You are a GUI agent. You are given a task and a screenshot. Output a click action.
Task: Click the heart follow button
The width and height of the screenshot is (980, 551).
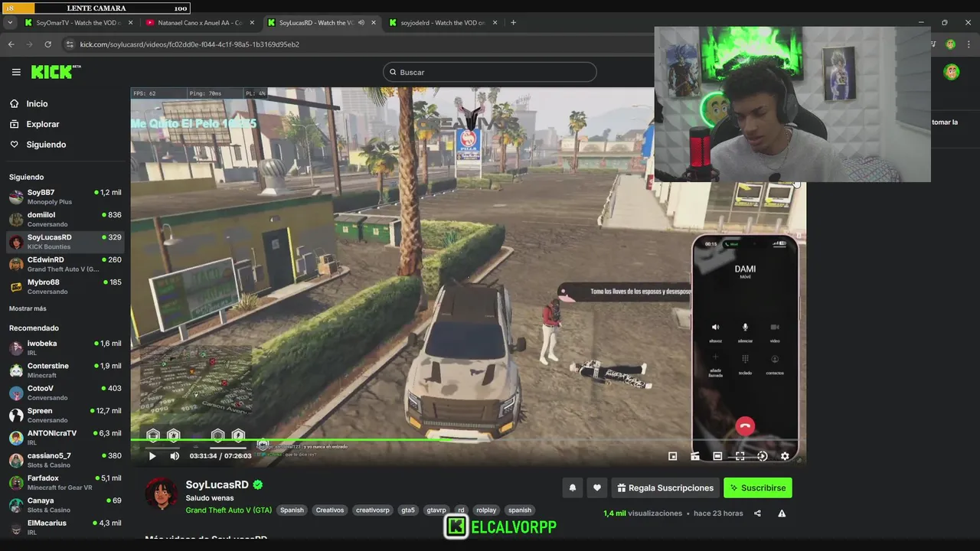pyautogui.click(x=596, y=487)
